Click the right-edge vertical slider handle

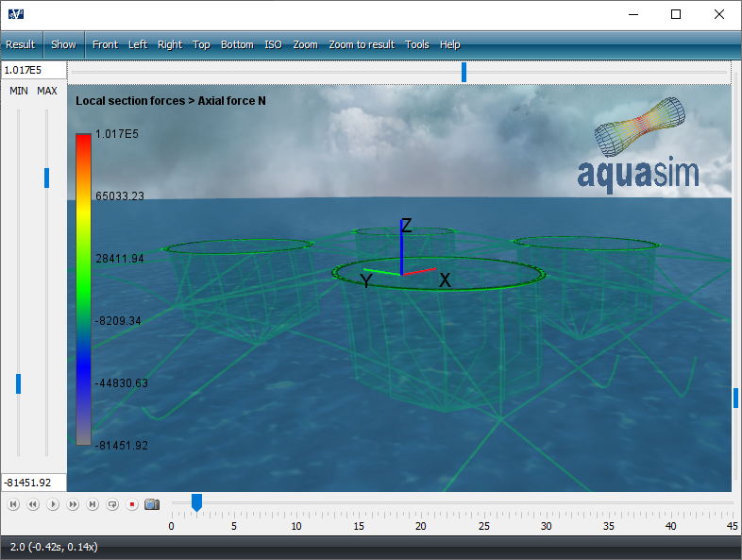point(735,398)
